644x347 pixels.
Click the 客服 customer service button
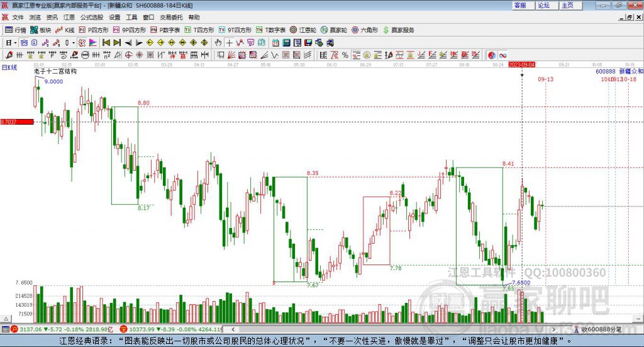523,5
